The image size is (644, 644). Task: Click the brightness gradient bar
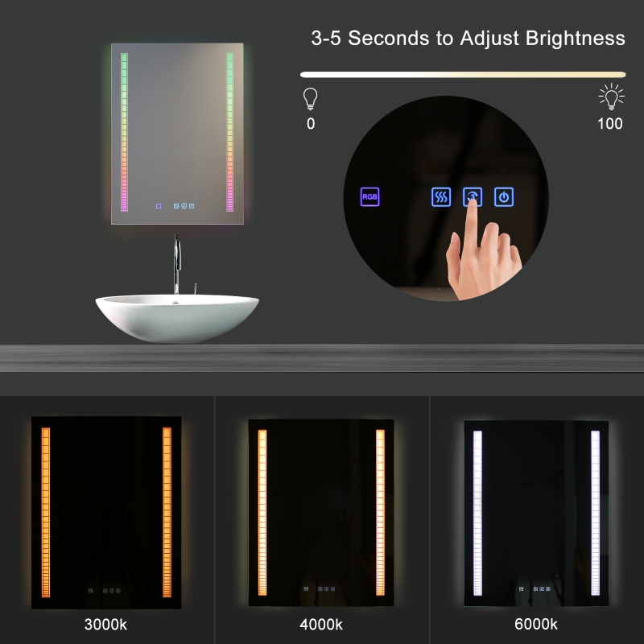click(463, 75)
